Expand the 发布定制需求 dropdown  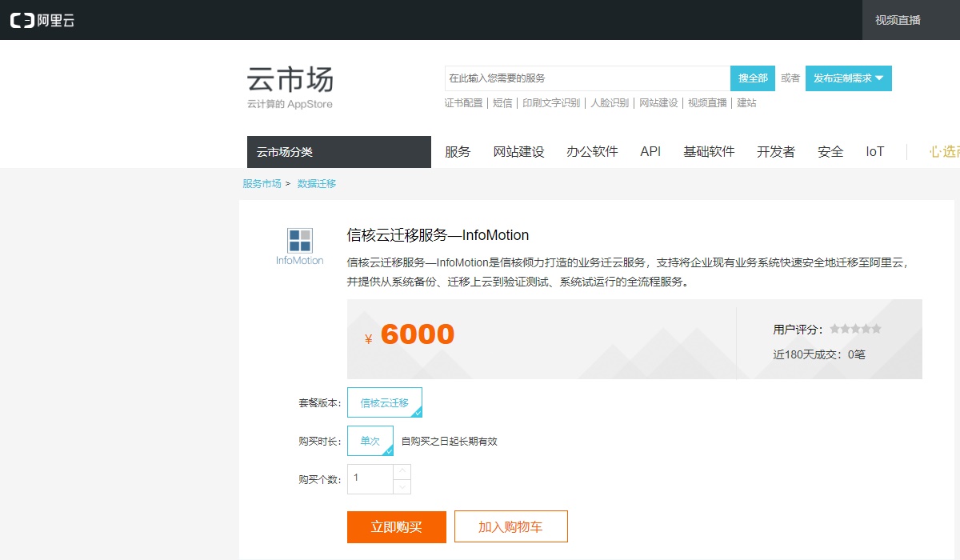[x=848, y=78]
